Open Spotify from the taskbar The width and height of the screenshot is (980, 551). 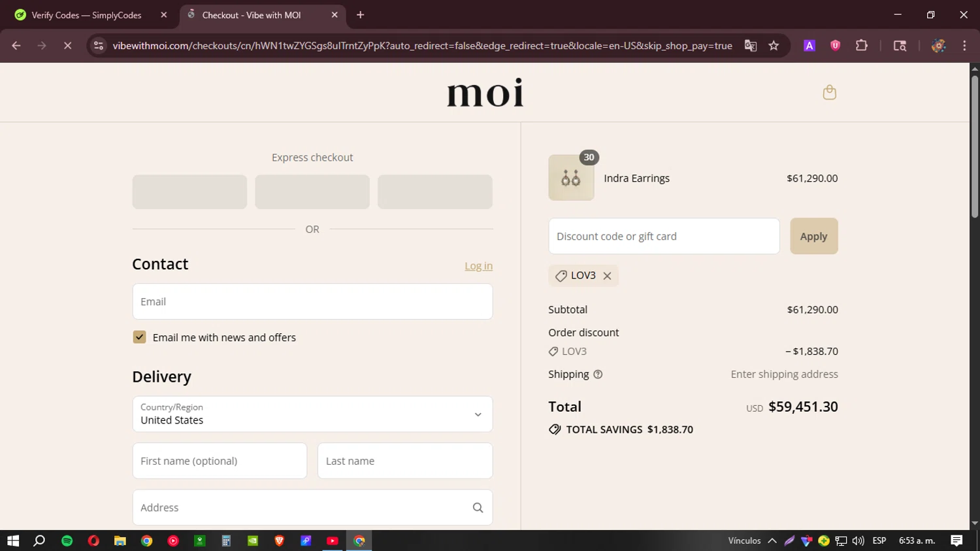[x=67, y=541]
